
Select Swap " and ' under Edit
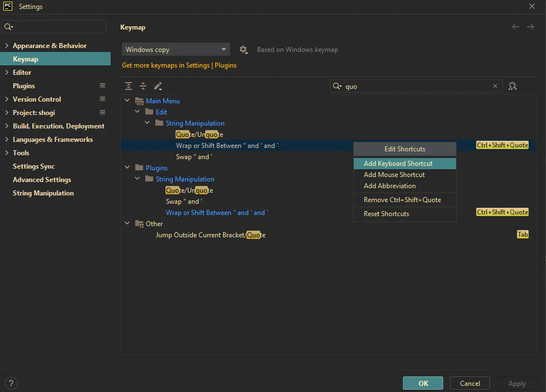coord(194,157)
